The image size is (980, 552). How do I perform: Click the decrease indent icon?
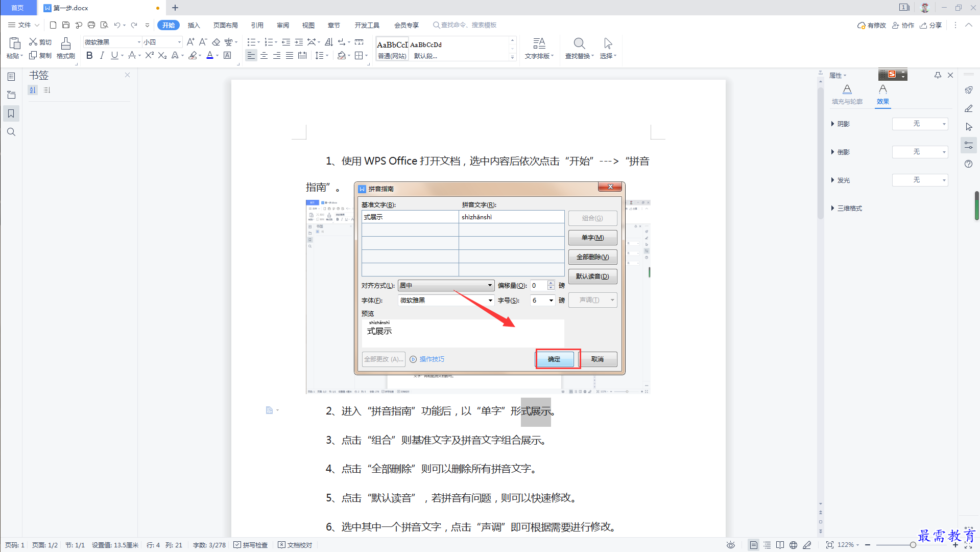tap(286, 42)
